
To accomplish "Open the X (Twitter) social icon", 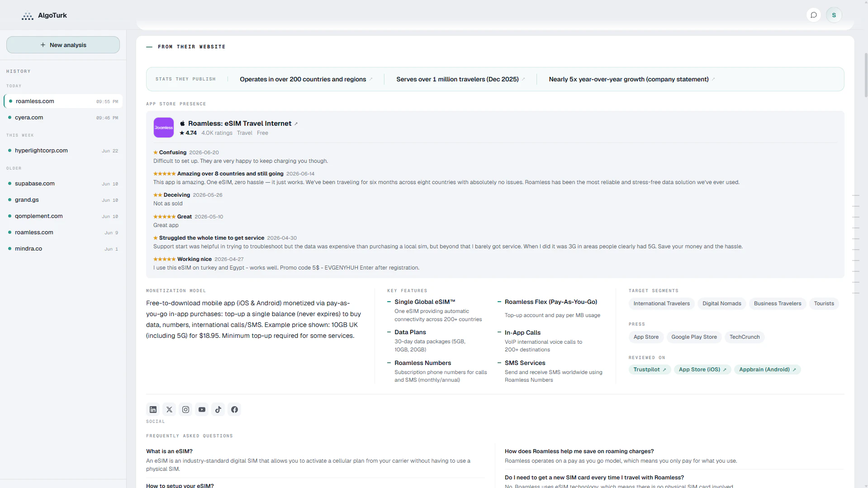I will point(169,409).
